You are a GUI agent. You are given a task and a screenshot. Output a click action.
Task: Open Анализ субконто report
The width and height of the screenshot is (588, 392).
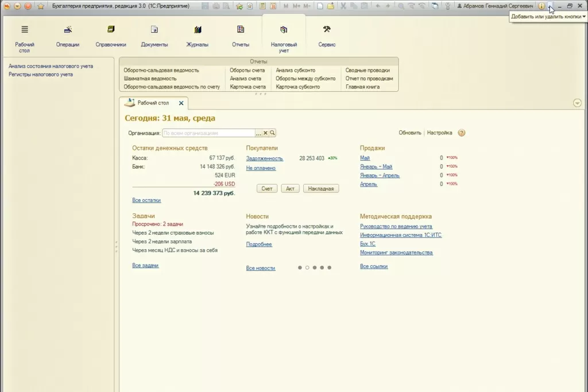point(296,70)
